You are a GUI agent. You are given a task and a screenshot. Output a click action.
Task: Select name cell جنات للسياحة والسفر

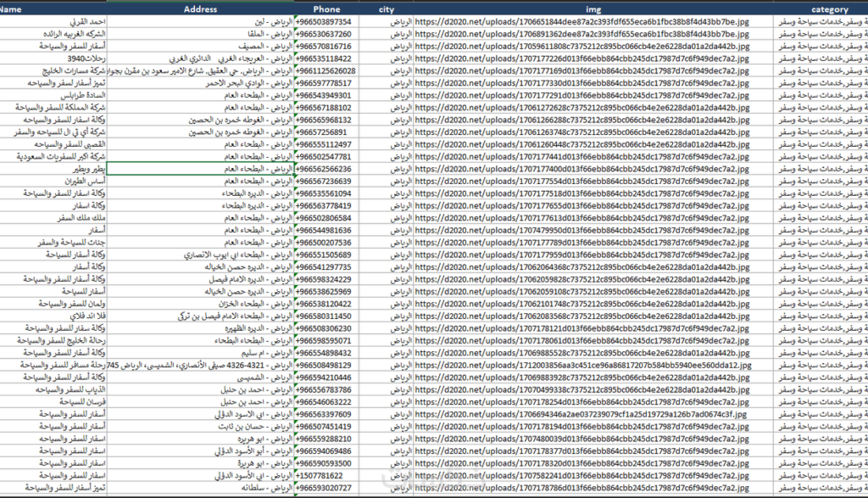point(53,242)
